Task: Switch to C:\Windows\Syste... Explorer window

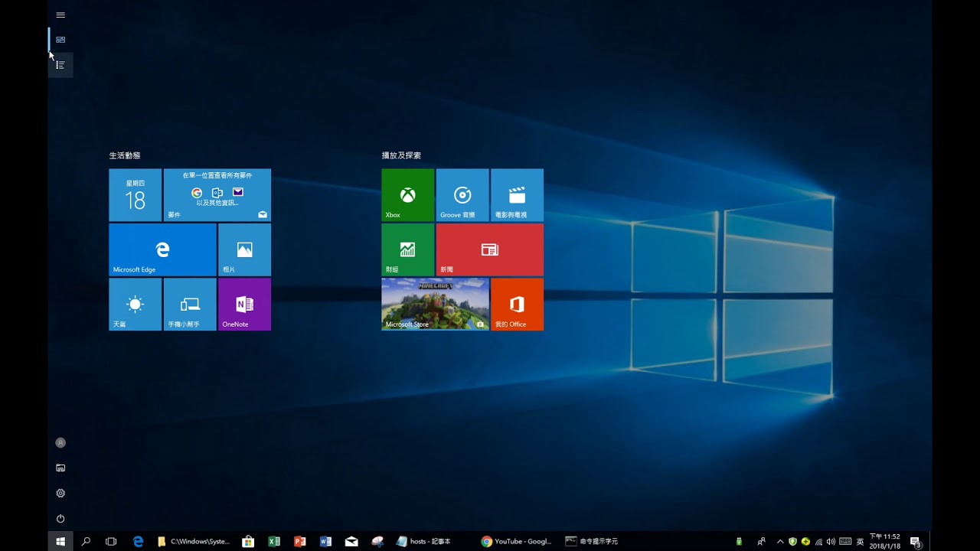Action: (x=193, y=541)
